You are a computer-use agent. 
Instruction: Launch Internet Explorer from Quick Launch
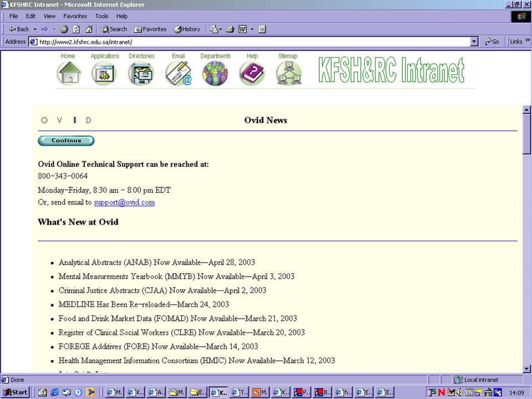[55, 392]
